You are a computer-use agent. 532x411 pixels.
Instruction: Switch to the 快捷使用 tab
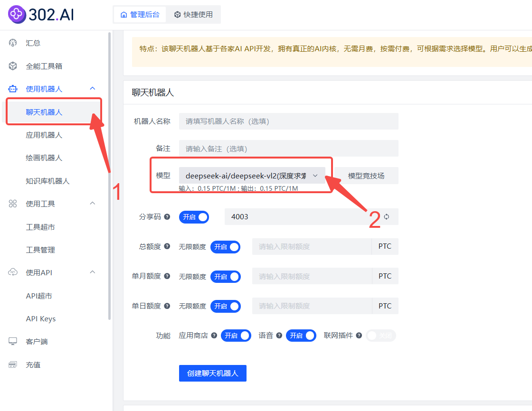pyautogui.click(x=193, y=14)
